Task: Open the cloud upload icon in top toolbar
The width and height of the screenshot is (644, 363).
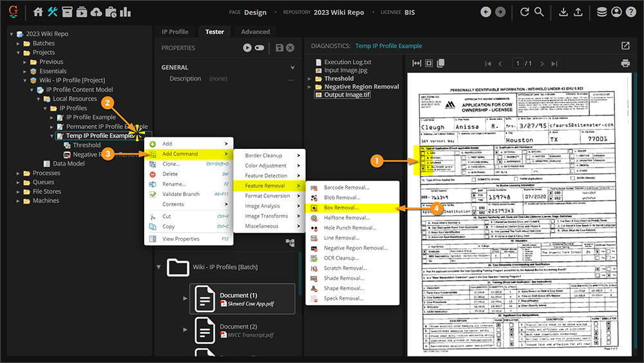Action: tap(96, 12)
